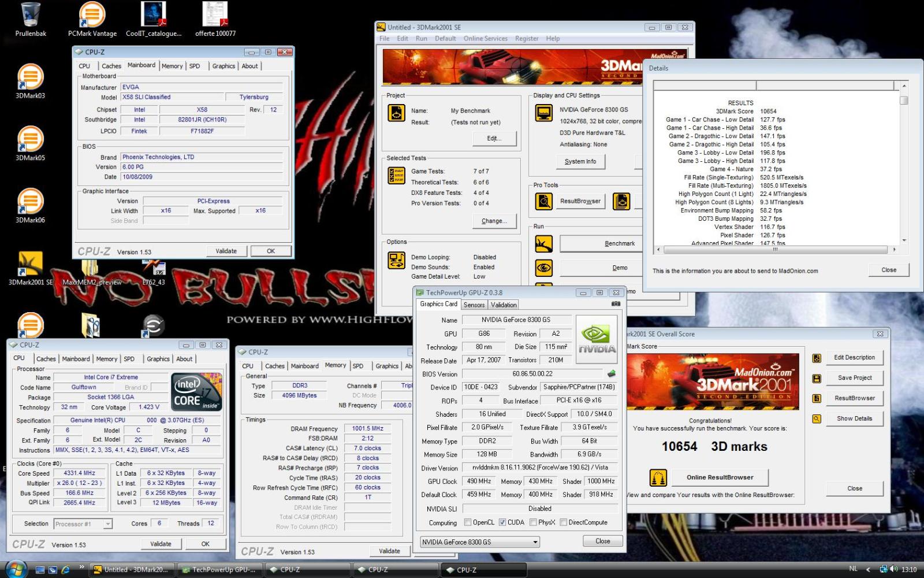Enable the PhysX checkbox in GPU-Z

[x=533, y=523]
